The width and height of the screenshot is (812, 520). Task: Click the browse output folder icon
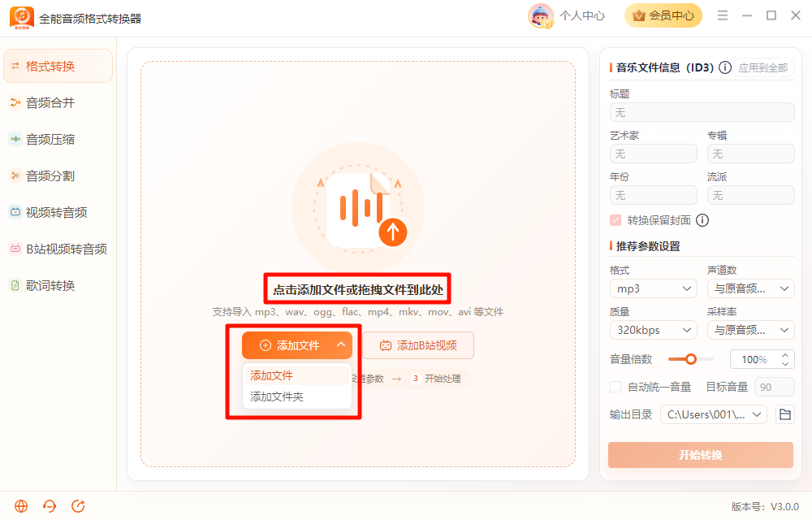[785, 414]
